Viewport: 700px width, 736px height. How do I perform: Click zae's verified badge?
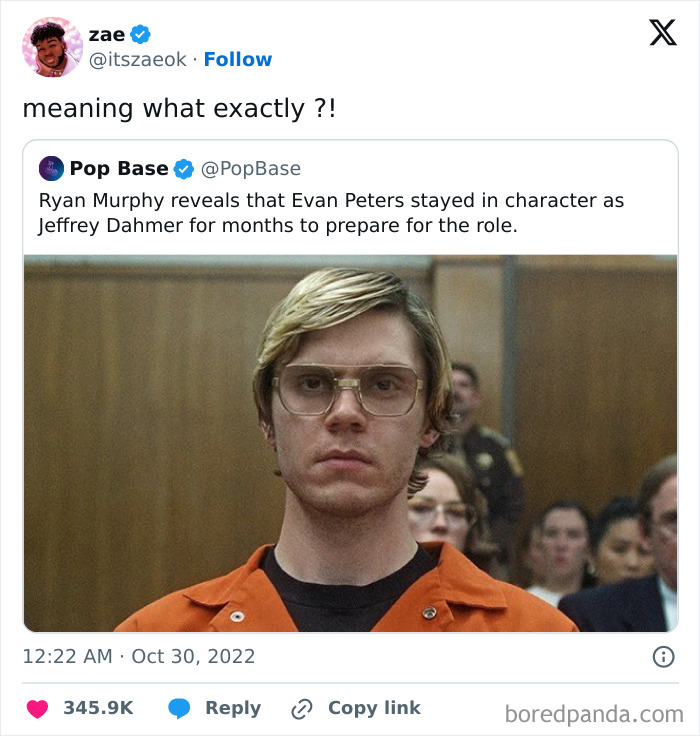[x=140, y=34]
